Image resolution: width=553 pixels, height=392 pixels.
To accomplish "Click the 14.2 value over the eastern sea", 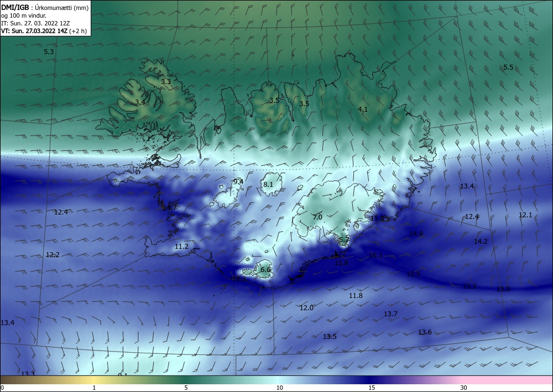I will 481,242.
